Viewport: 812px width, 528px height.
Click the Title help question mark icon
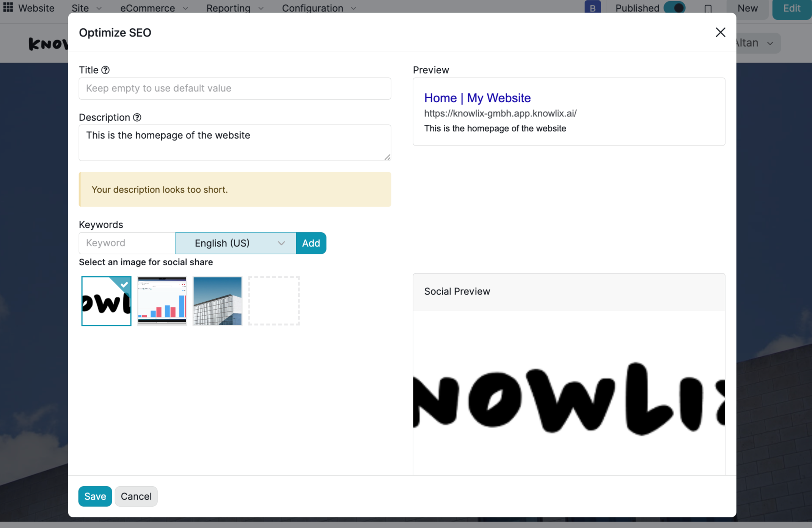105,70
